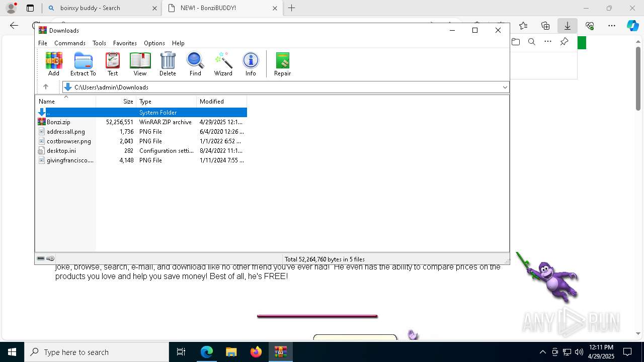This screenshot has height=362, width=644.
Task: Click the search icon in downloads panel
Action: [532, 42]
